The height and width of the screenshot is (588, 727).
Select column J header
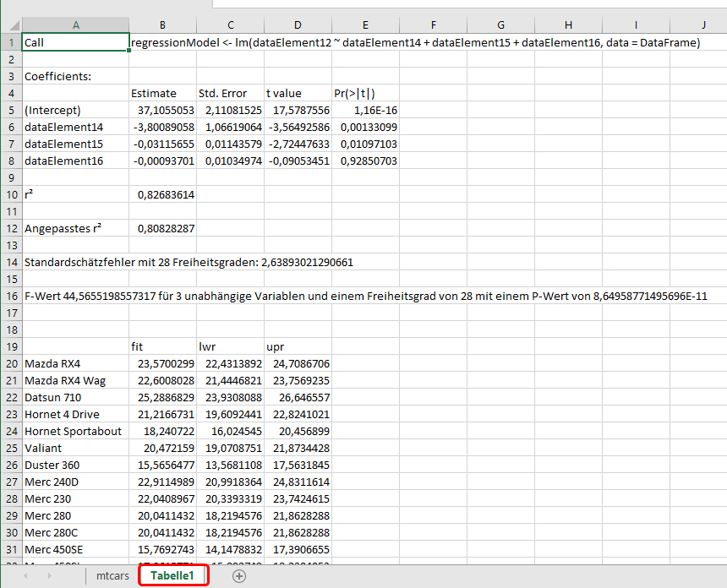[703, 25]
